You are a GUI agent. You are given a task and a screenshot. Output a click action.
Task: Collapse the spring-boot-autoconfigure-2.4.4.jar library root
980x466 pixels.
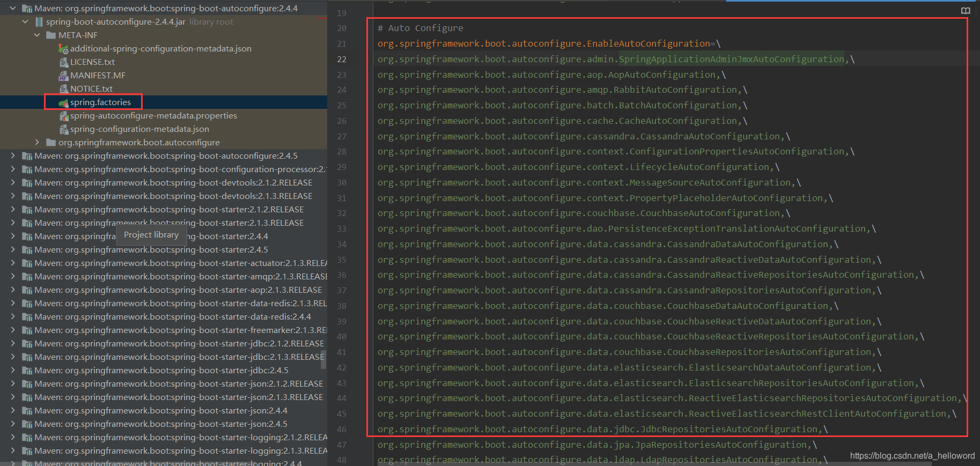pos(25,22)
